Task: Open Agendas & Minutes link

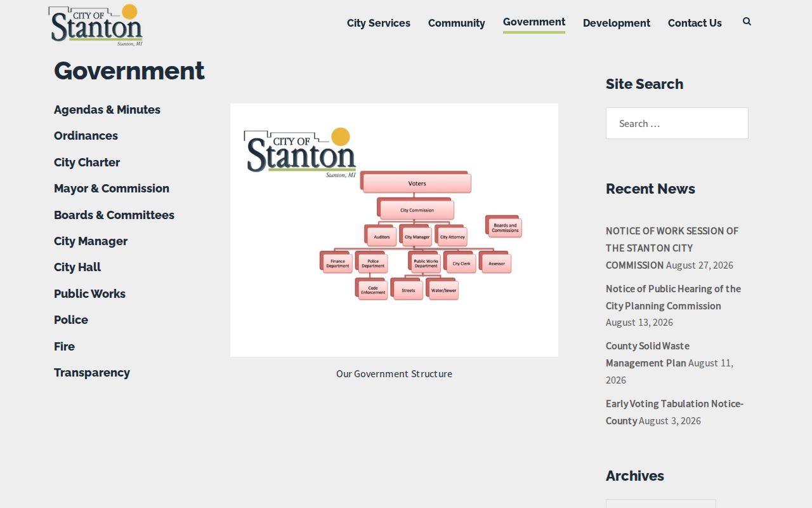Action: 107,109
